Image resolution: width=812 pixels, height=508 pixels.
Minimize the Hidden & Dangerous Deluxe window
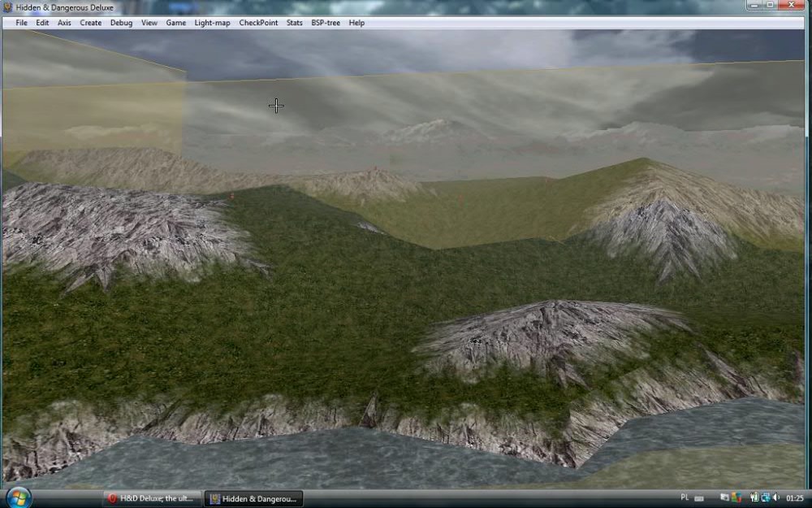coord(754,5)
